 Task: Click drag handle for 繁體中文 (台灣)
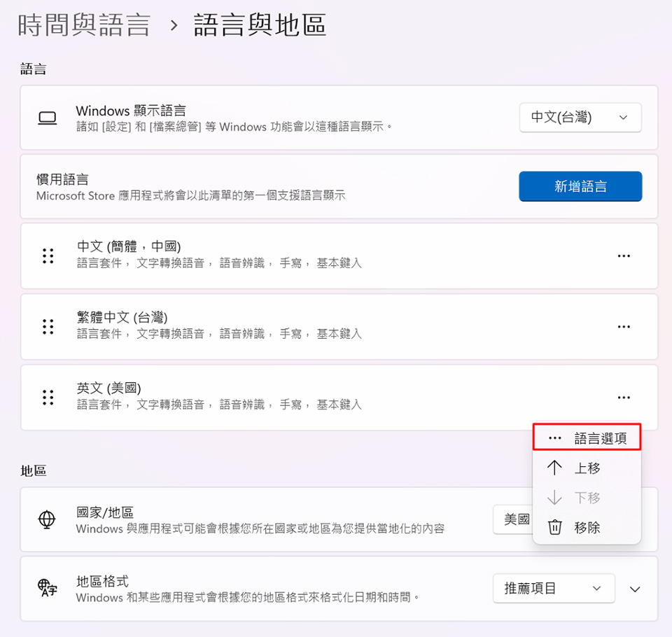tap(48, 327)
